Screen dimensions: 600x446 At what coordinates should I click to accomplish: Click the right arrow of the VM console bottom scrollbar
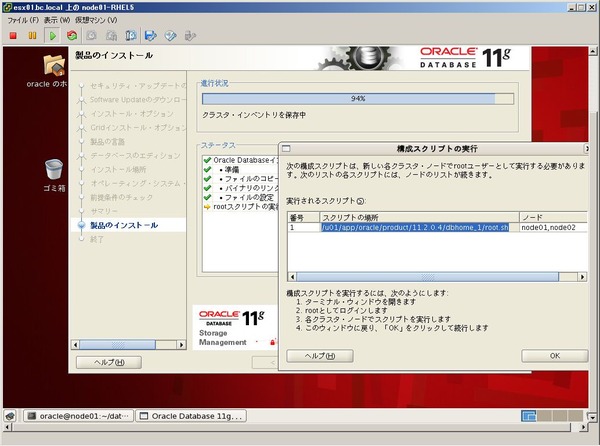pos(584,427)
